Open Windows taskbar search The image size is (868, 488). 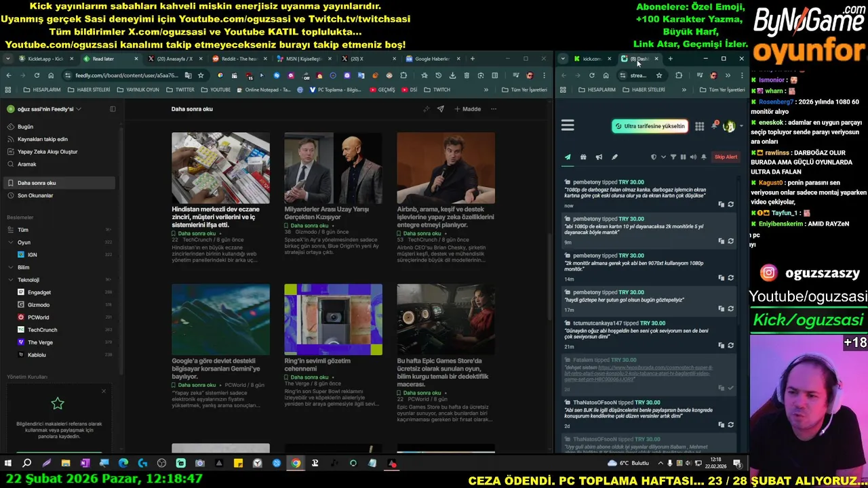click(27, 463)
